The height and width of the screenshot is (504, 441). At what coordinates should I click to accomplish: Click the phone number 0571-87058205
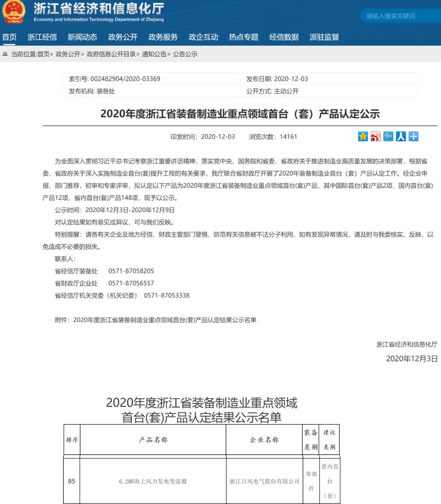pos(131,271)
